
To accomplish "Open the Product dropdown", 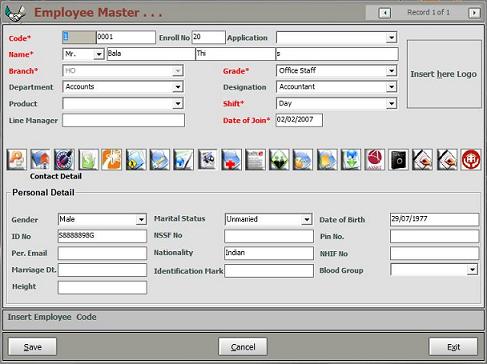I will [178, 103].
